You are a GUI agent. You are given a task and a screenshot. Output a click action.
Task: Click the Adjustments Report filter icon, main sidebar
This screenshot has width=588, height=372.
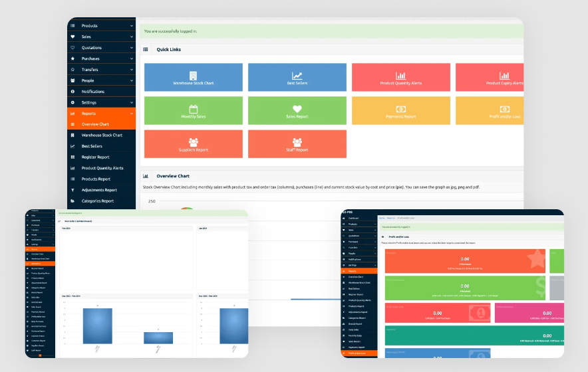(x=73, y=190)
